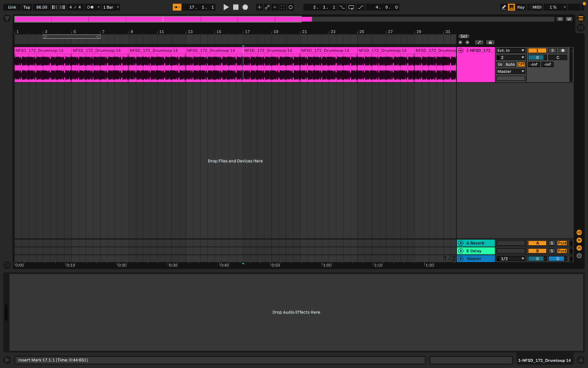This screenshot has height=368, width=588.
Task: Click the Lock Envelopes icon
Action: click(x=489, y=43)
